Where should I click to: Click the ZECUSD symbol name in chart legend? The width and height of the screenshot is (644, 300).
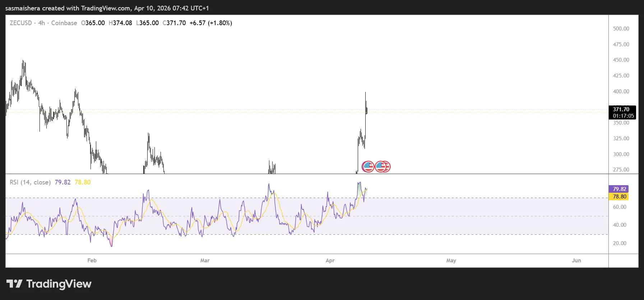click(21, 23)
